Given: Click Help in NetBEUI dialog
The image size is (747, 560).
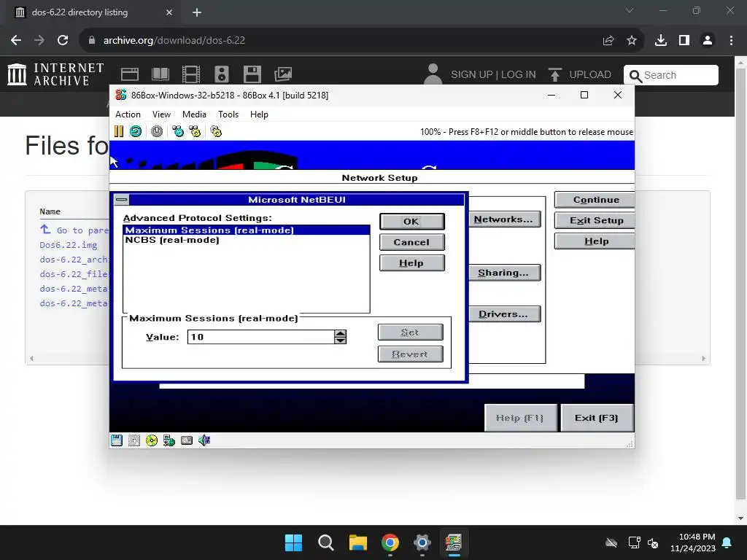Looking at the screenshot, I should coord(412,262).
